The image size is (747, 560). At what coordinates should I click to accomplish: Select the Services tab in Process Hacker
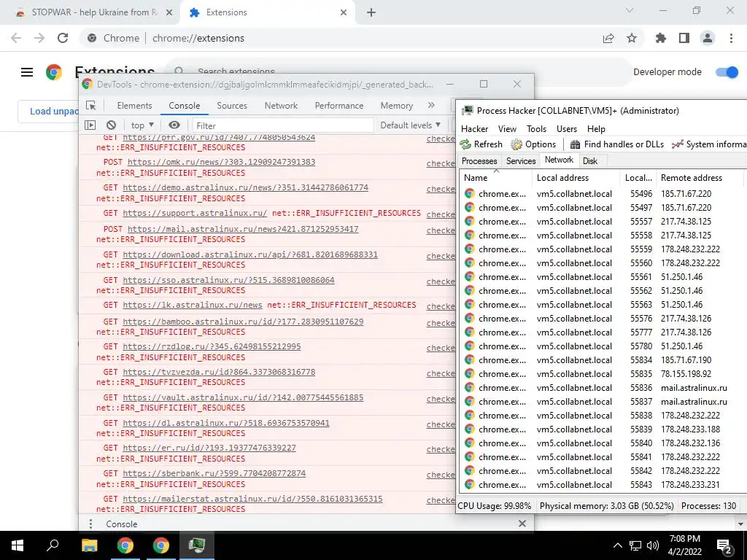(x=521, y=161)
